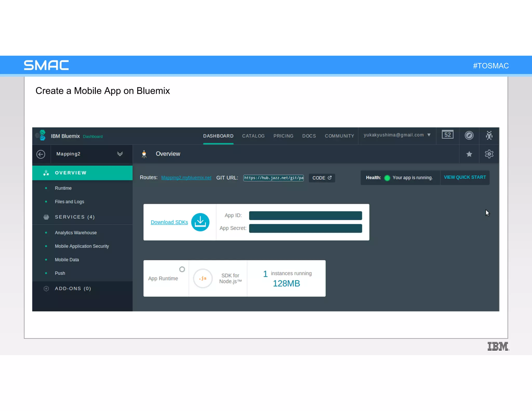Click 'Your app is running.' status text
This screenshot has width=532, height=411.
pyautogui.click(x=413, y=178)
